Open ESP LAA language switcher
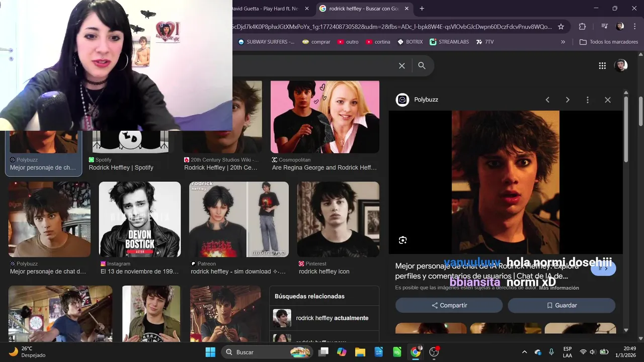The width and height of the screenshot is (644, 362). [568, 352]
